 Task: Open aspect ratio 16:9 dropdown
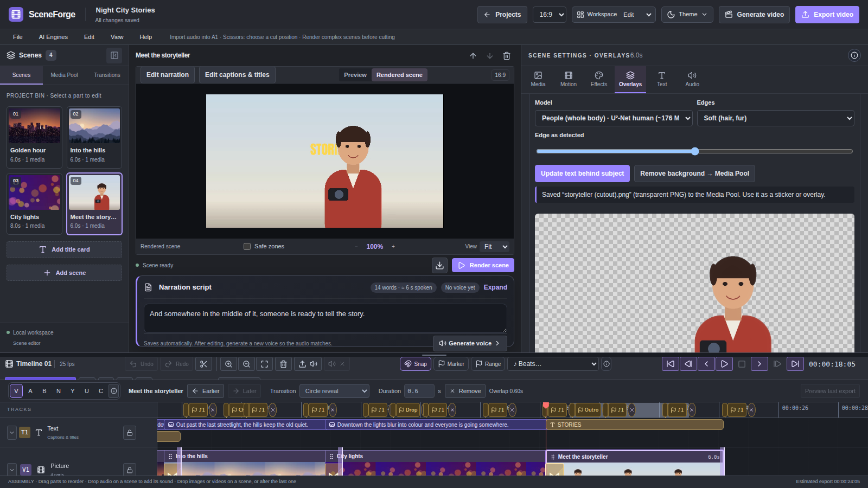pyautogui.click(x=550, y=15)
